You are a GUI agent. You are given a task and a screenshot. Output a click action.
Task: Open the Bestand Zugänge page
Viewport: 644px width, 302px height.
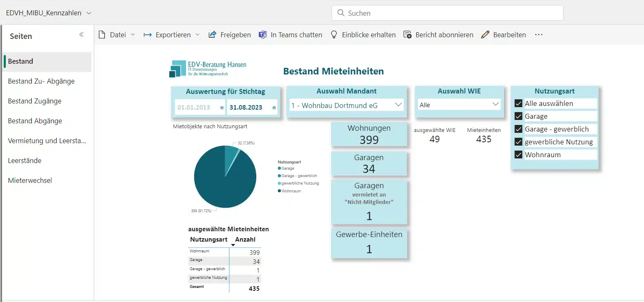click(x=35, y=101)
